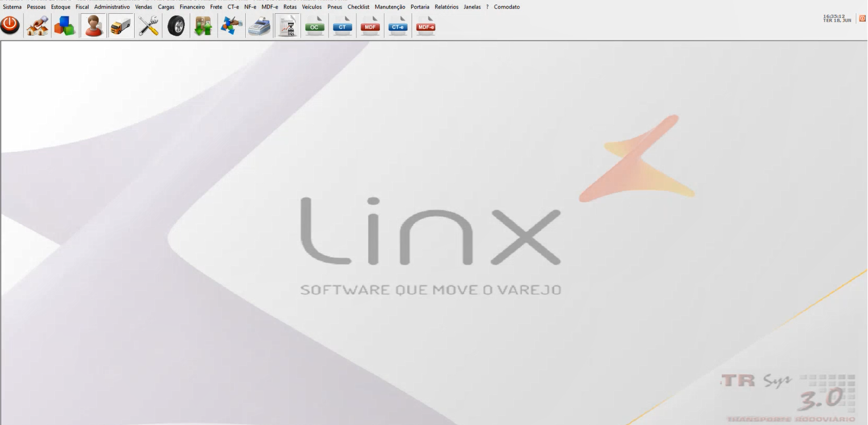Open the Janelas menu
Viewport: 868px width, 425px height.
coord(472,7)
